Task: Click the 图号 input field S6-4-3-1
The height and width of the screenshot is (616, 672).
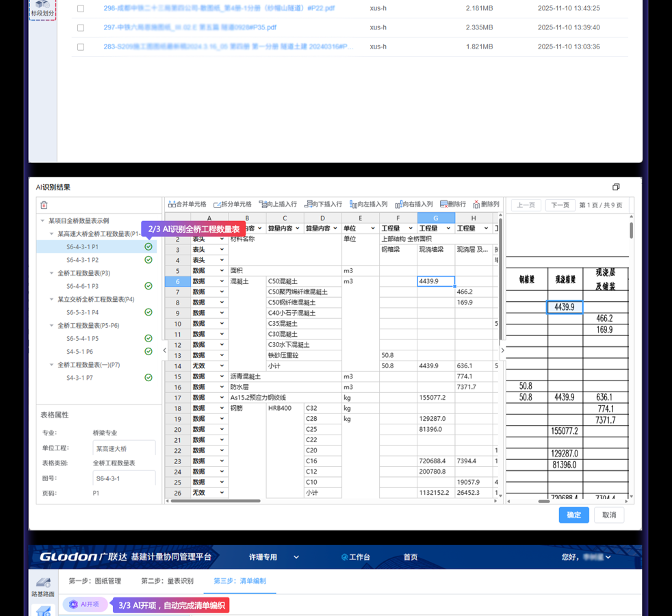Action: tap(125, 478)
